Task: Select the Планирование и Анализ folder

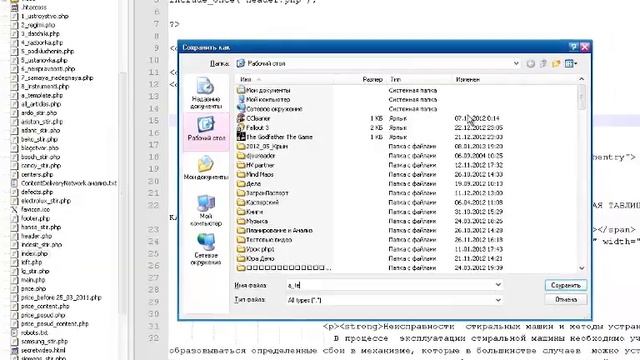Action: click(275, 231)
